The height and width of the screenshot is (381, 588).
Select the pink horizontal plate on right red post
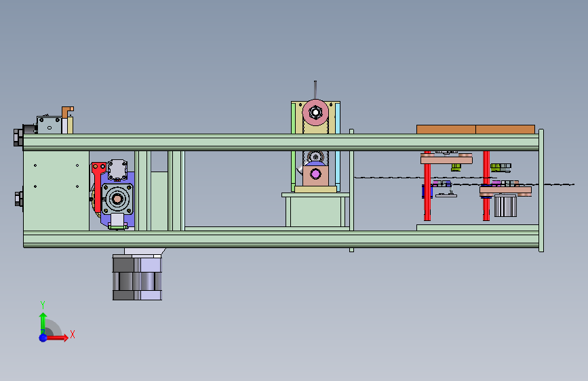tap(505, 190)
